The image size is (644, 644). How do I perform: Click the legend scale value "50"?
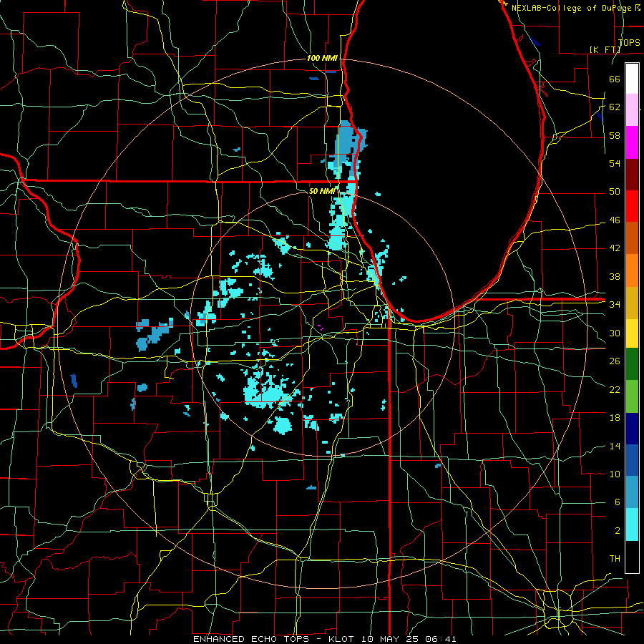click(615, 192)
